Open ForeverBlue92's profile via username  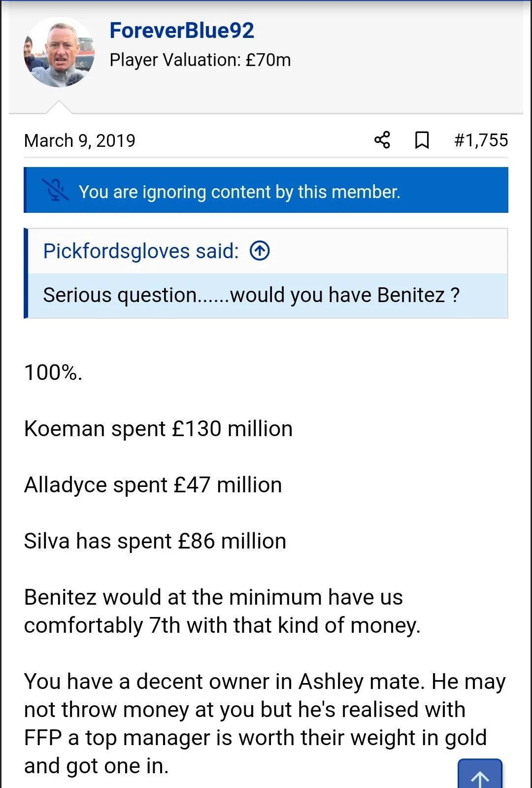point(182,31)
